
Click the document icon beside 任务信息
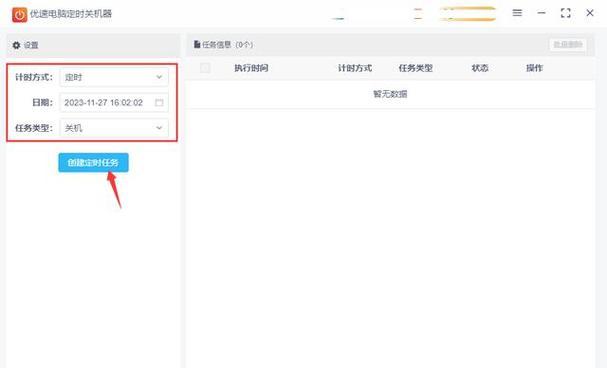(x=197, y=45)
